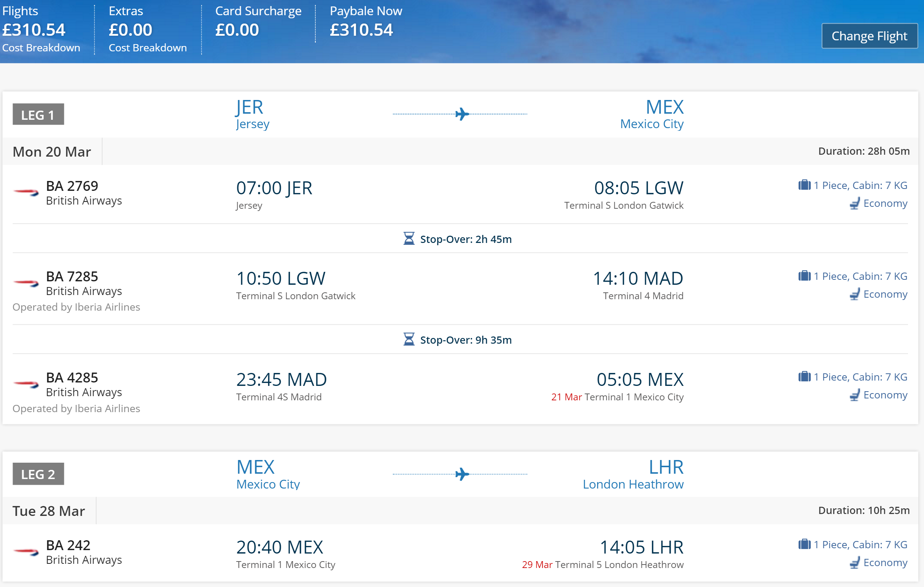Click the luggage icon for flight BA 2769
Image resolution: width=924 pixels, height=587 pixels.
pyautogui.click(x=804, y=185)
